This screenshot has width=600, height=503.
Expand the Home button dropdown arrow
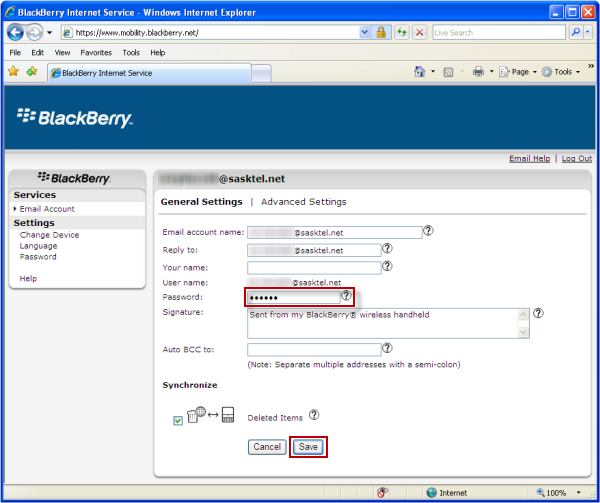(x=433, y=72)
